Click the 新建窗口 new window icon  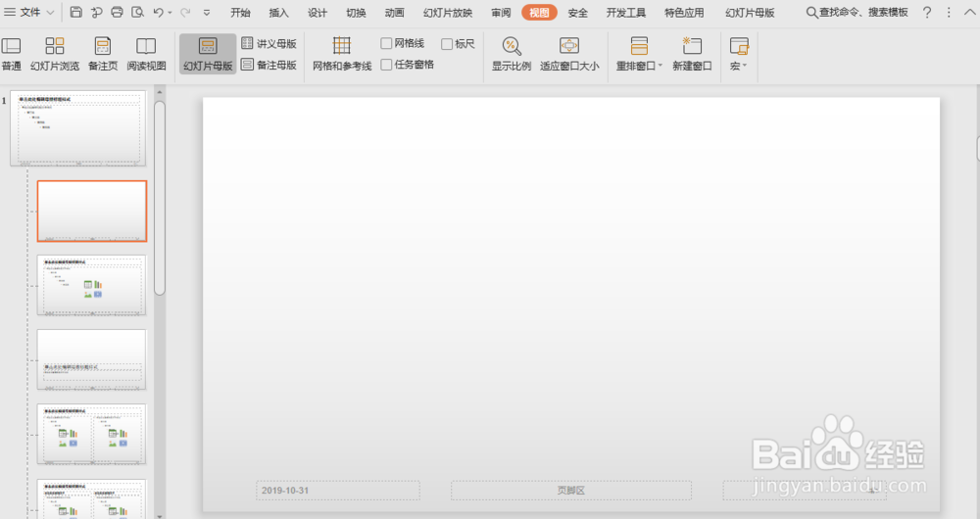692,46
